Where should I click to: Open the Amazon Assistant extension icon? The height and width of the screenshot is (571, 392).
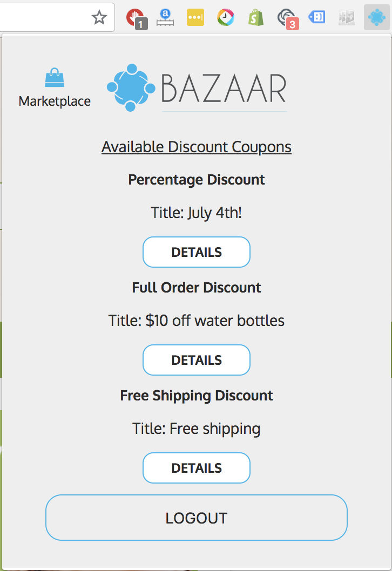coord(165,17)
